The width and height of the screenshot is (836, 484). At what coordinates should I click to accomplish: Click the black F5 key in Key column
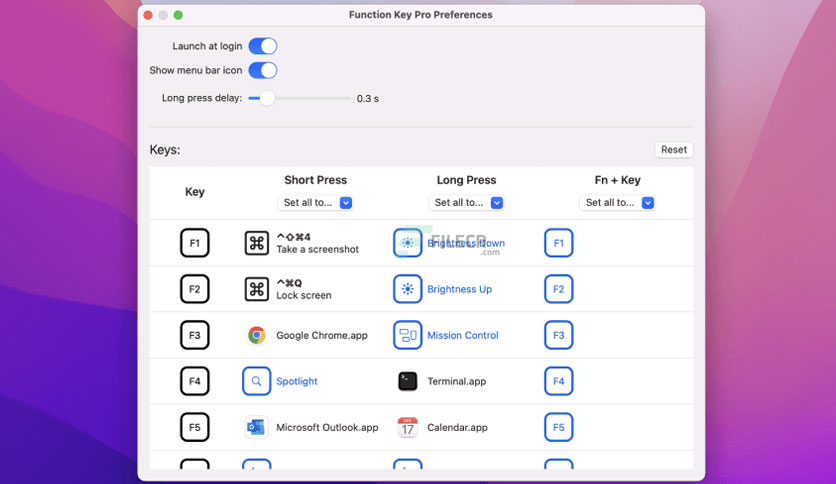coord(195,427)
